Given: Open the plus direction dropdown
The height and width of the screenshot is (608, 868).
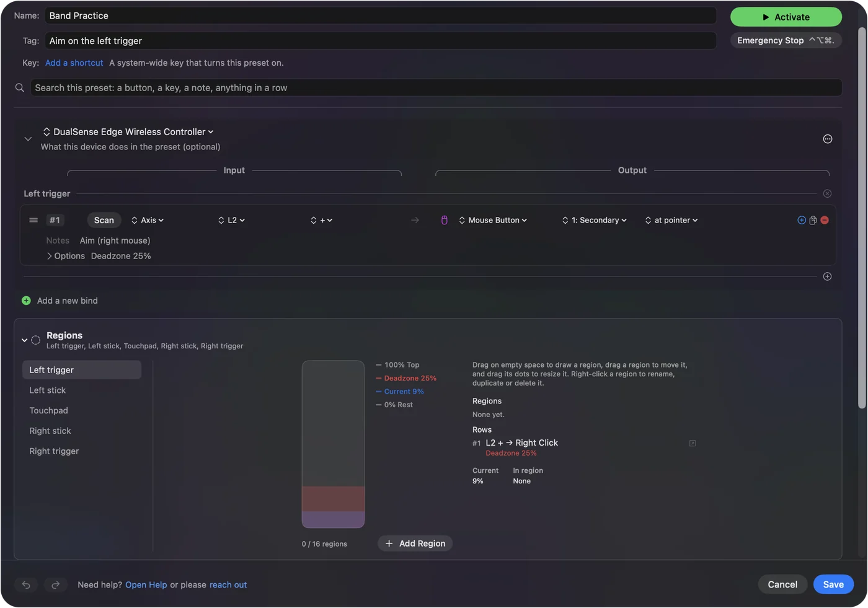Looking at the screenshot, I should coord(322,220).
